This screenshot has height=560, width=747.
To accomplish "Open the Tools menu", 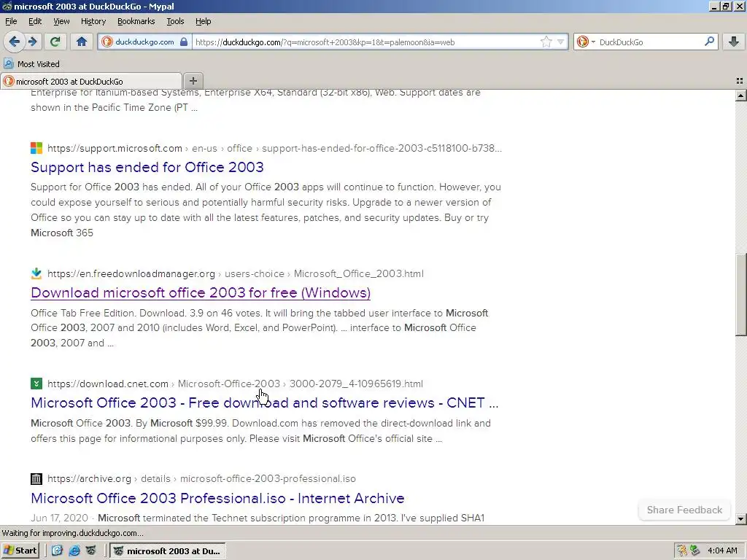I will [x=175, y=21].
